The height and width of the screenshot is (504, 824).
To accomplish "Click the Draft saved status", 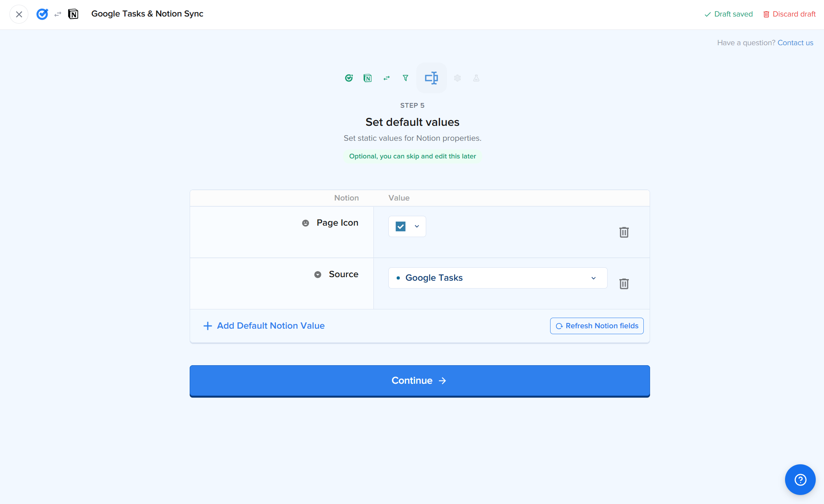I will click(x=728, y=14).
